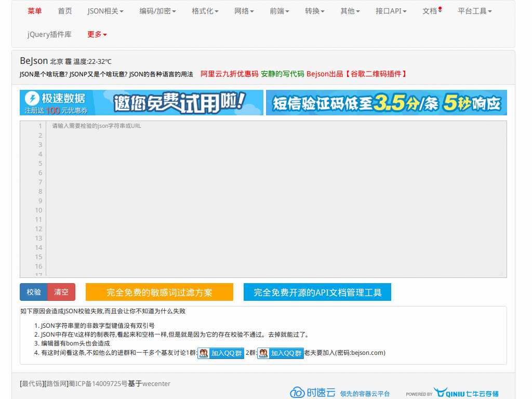
Task: Open 阿里云九折优惠码 link
Action: (x=229, y=74)
